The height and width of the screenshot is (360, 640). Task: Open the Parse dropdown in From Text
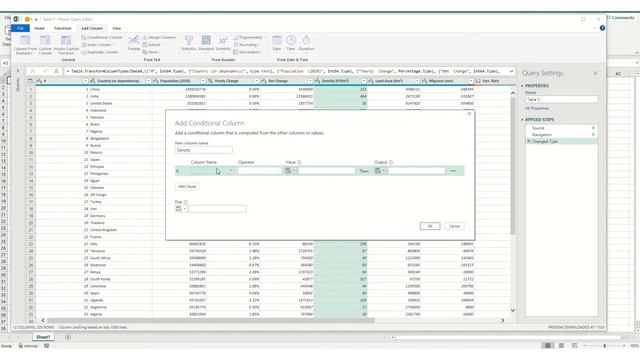(x=151, y=52)
